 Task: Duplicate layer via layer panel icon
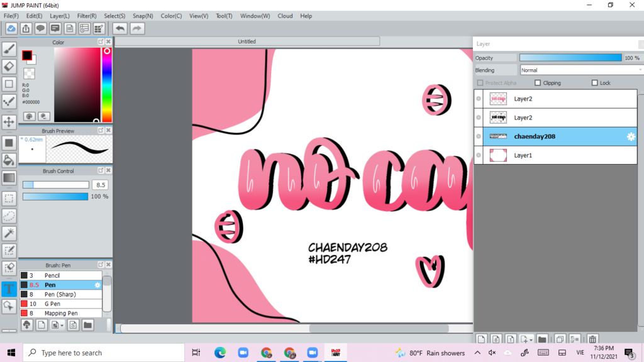(x=560, y=339)
